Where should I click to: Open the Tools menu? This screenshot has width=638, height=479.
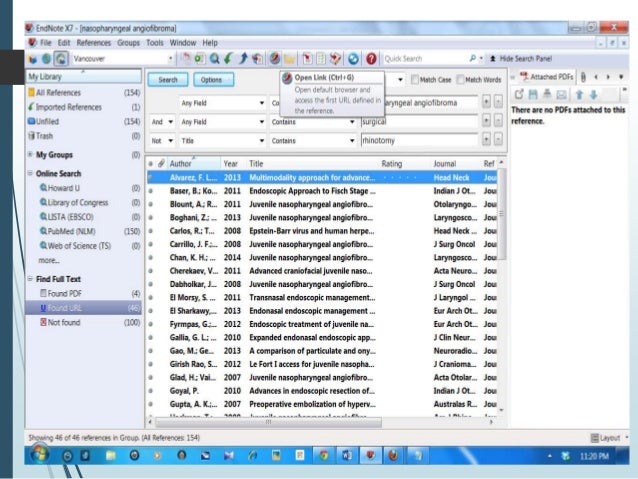point(155,43)
